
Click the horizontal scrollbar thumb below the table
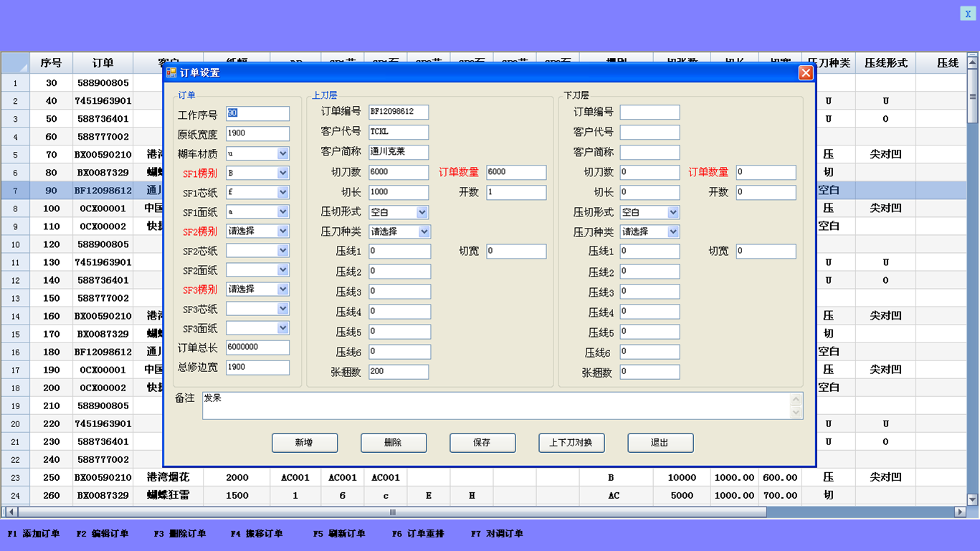click(x=391, y=512)
